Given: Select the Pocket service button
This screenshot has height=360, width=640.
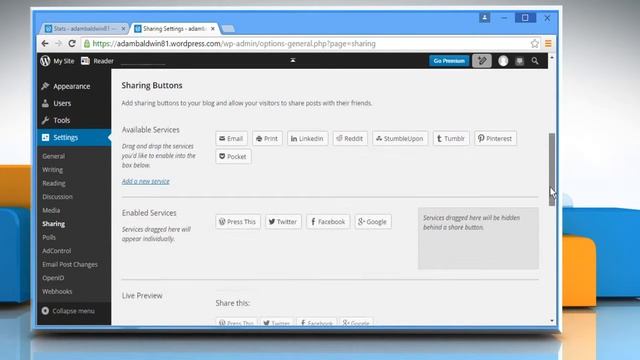Looking at the screenshot, I should click(x=233, y=156).
